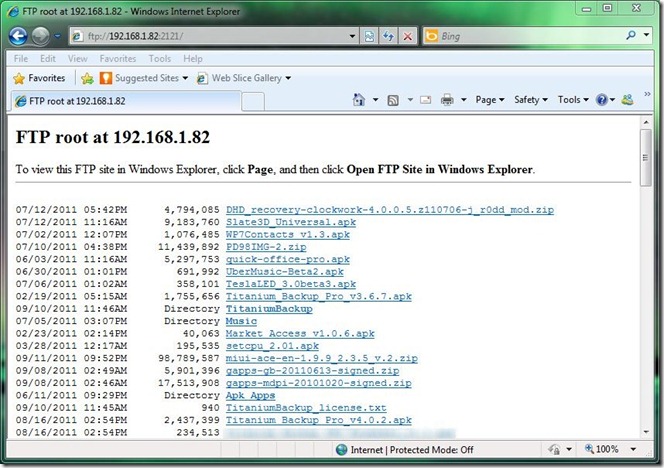The image size is (664, 468).
Task: Open the Page command menu
Action: click(490, 100)
